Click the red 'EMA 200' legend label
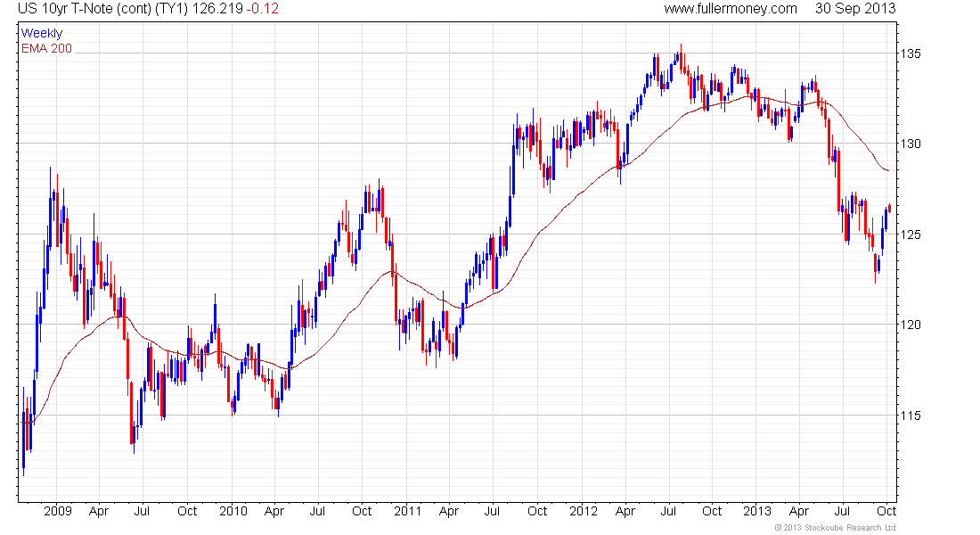The width and height of the screenshot is (980, 535). click(47, 48)
